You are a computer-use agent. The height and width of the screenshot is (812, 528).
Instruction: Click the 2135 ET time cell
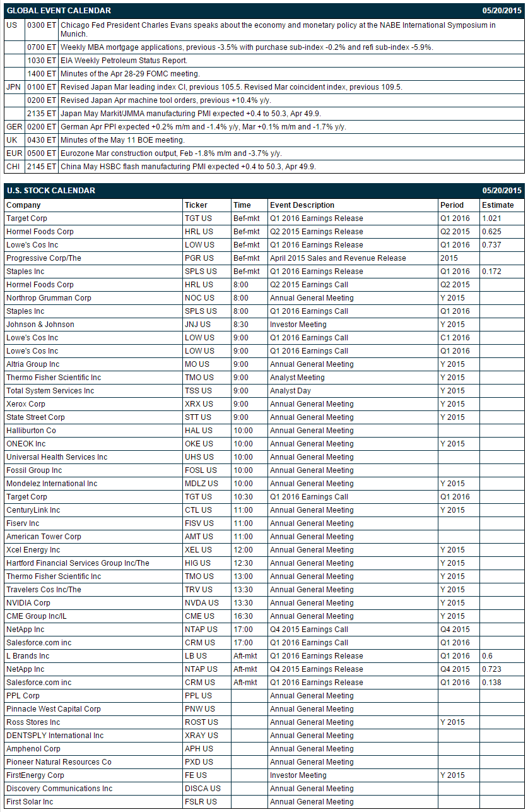click(42, 114)
